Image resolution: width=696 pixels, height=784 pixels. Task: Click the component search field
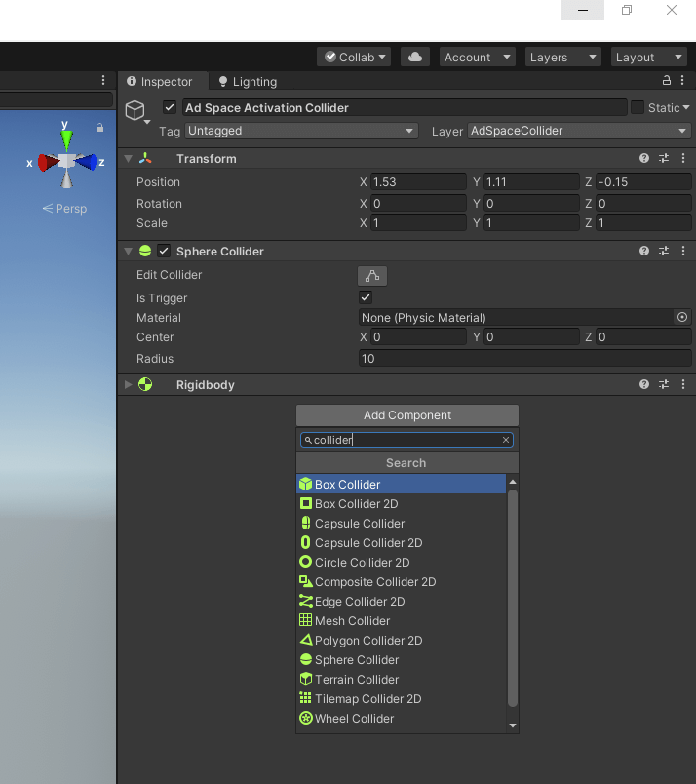point(407,440)
